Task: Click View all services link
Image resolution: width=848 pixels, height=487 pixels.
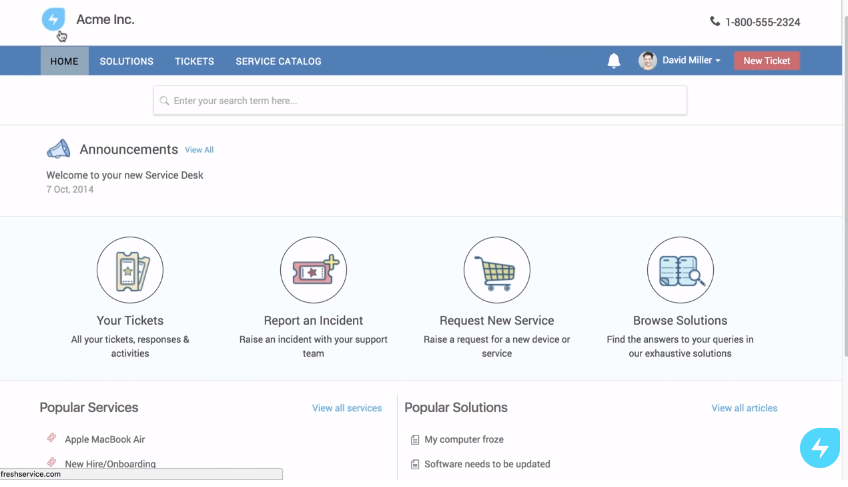Action: [347, 408]
